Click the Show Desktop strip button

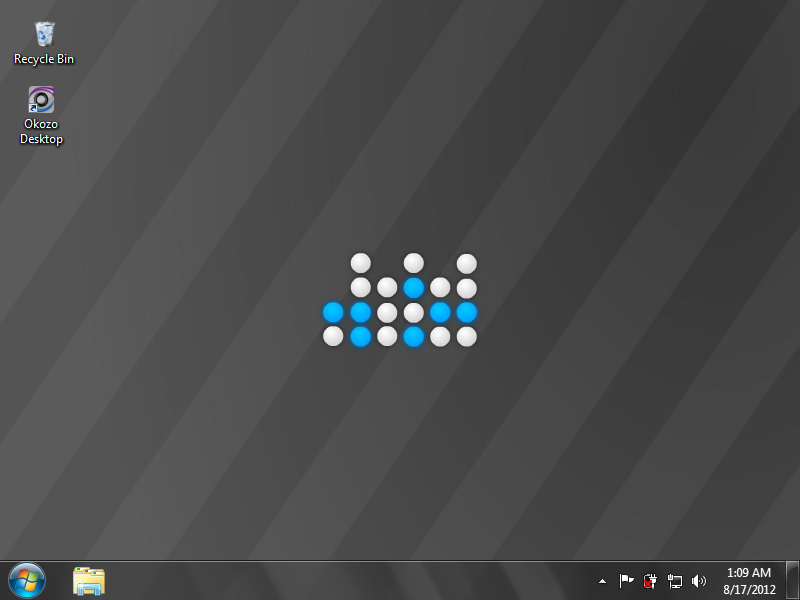point(792,581)
